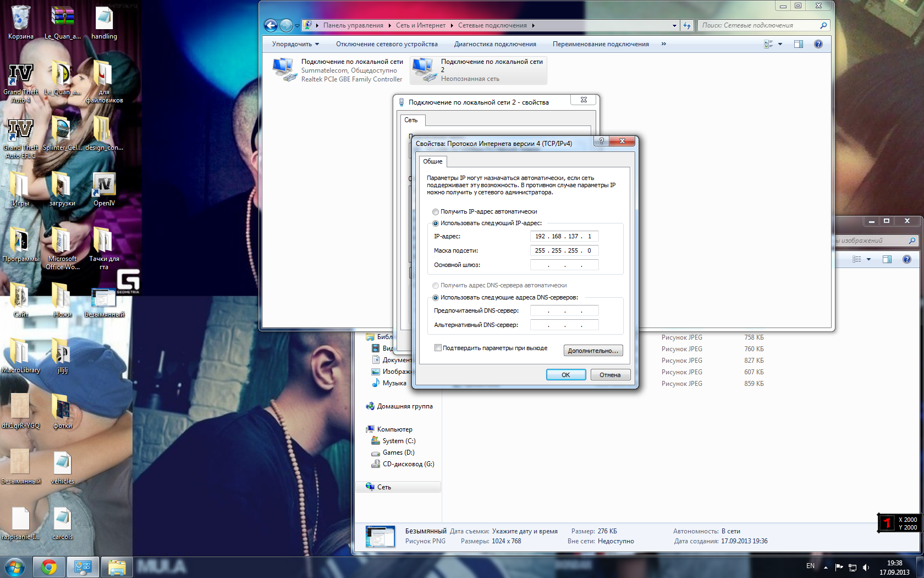Select 'Использовать следующий IP-адрес' radio button
The width and height of the screenshot is (924, 578).
coord(436,223)
